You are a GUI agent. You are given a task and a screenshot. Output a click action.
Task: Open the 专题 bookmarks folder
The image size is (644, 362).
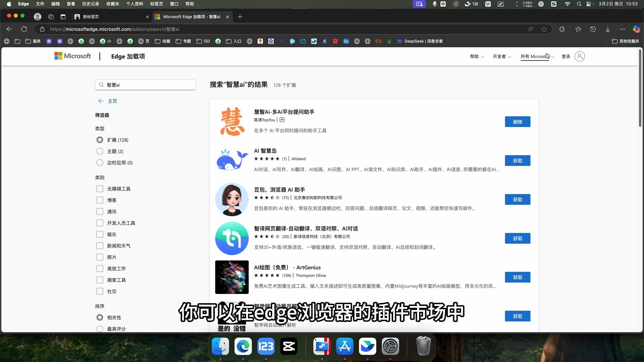point(183,41)
